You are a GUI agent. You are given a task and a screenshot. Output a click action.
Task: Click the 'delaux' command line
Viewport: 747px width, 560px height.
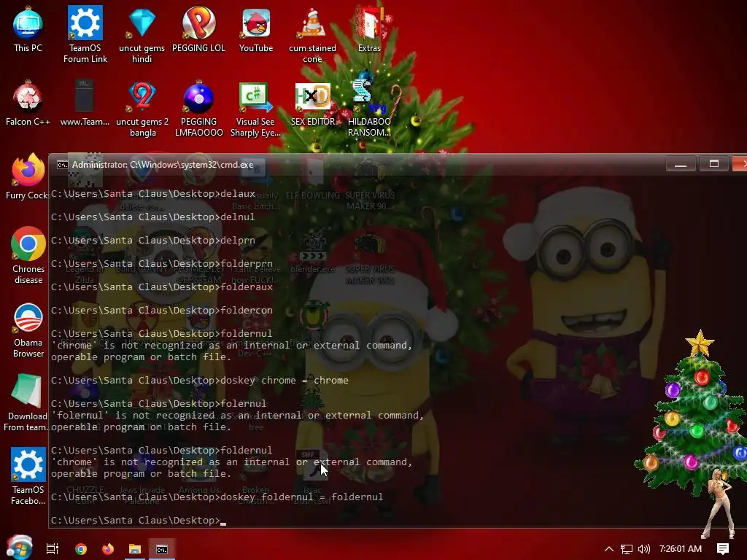click(x=153, y=194)
